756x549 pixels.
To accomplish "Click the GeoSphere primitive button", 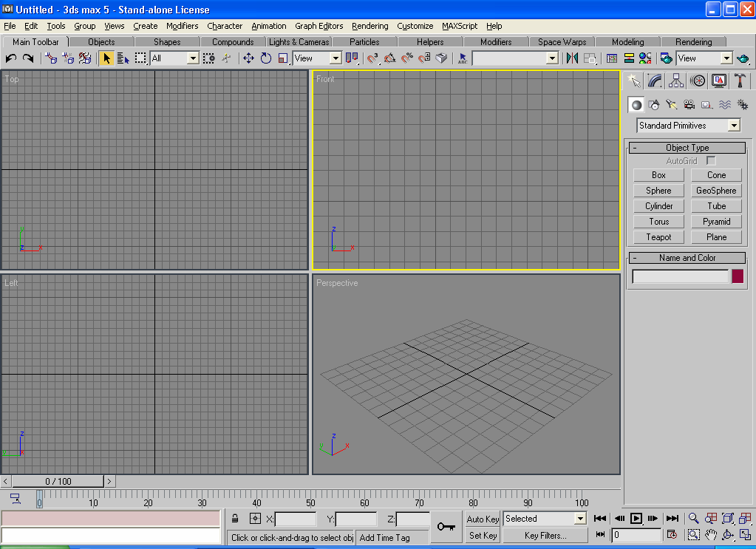I will (716, 191).
